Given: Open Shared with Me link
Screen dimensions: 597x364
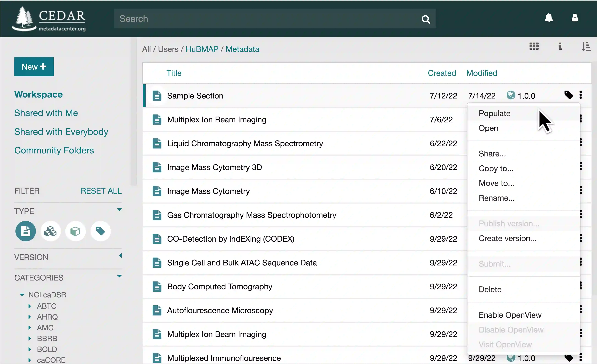Looking at the screenshot, I should point(46,113).
